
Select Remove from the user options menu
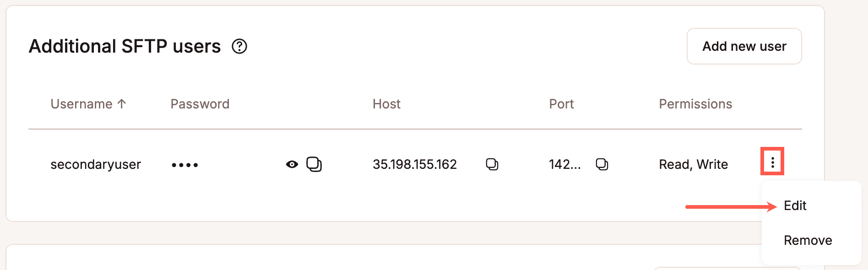(808, 240)
